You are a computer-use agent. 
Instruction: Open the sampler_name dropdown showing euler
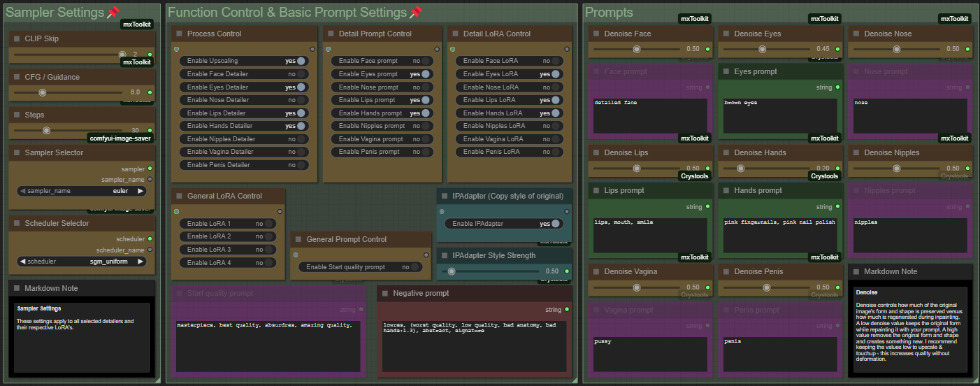click(x=82, y=191)
